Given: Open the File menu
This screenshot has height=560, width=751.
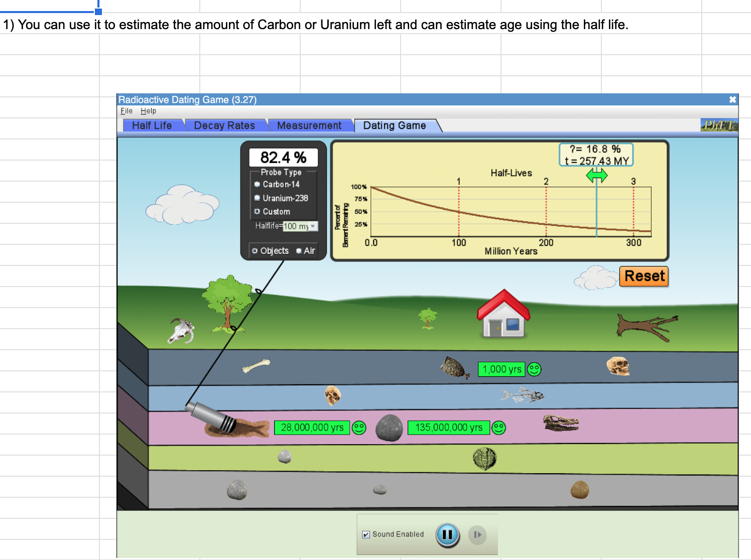Looking at the screenshot, I should [127, 111].
